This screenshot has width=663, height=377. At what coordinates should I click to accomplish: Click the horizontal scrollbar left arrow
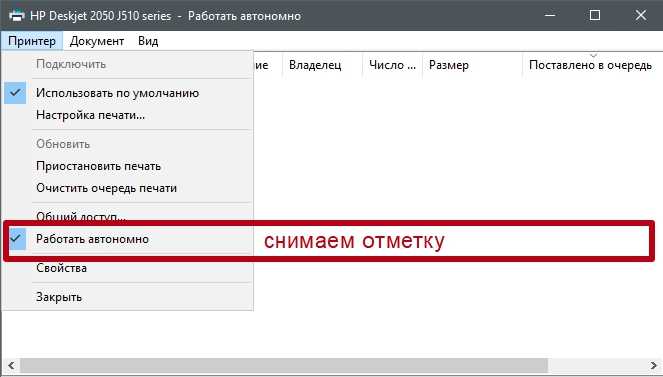point(11,365)
